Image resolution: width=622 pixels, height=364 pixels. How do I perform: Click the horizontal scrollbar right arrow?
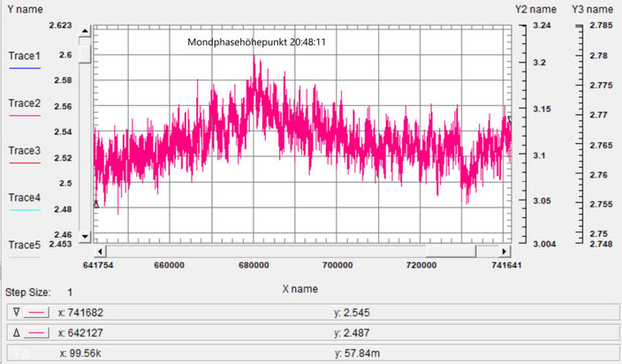click(x=504, y=252)
